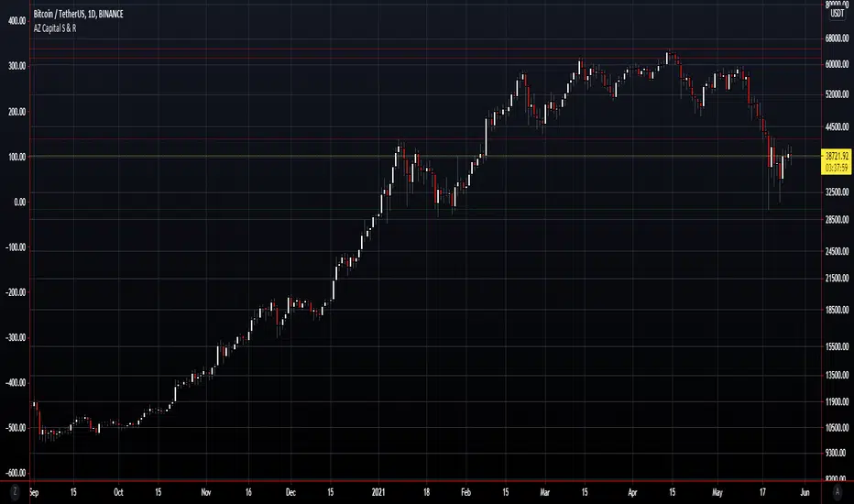Click the 200.00 left scale label

(x=16, y=112)
